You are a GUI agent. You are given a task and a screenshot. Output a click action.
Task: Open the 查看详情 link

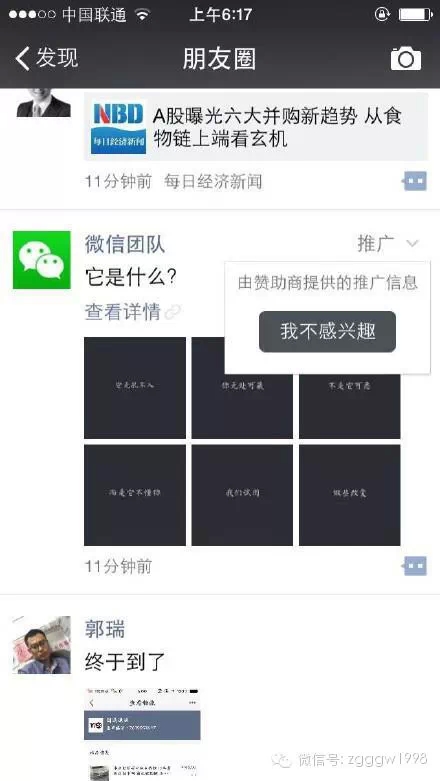[x=123, y=312]
